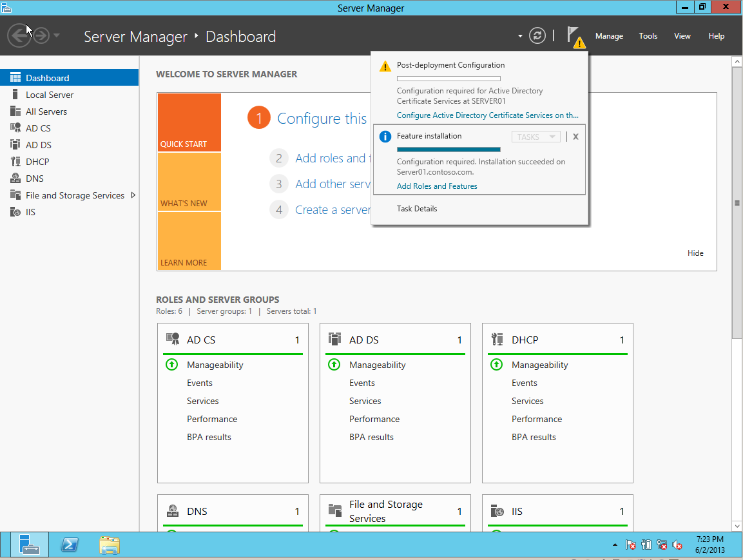
Task: Open the navigation history dropdown arrow
Action: click(57, 35)
